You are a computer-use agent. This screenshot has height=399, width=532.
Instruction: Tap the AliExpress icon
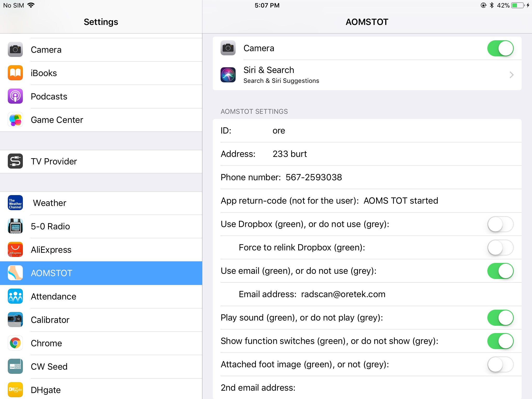pyautogui.click(x=15, y=250)
